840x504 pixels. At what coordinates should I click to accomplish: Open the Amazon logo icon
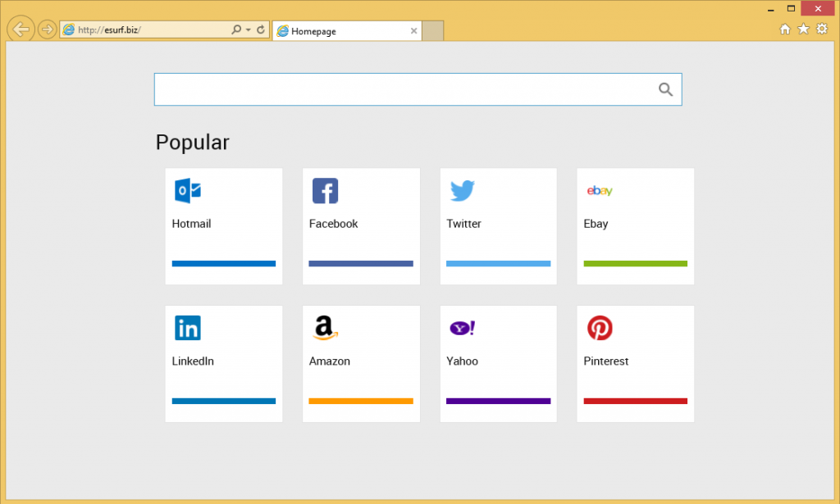325,329
